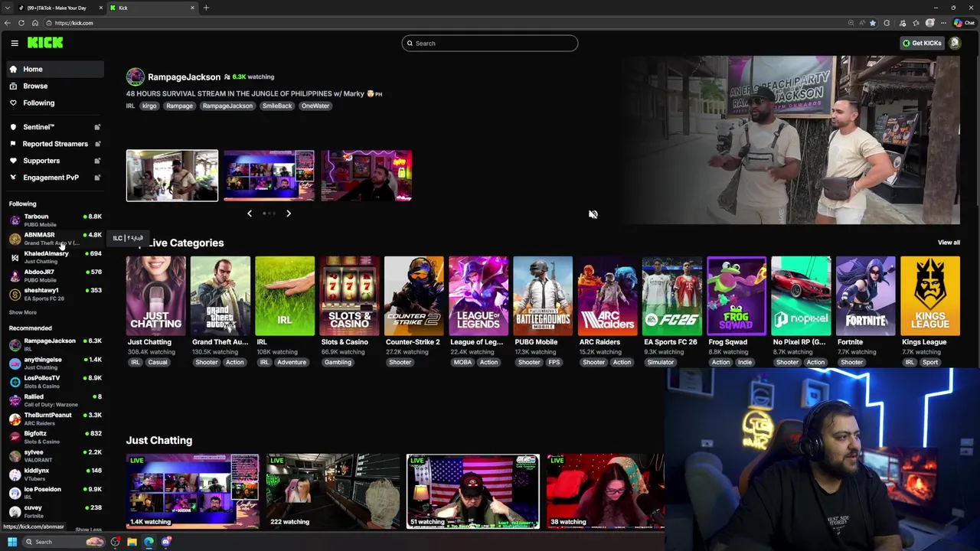This screenshot has width=980, height=551.
Task: Open the Counter-Strike 2 category card
Action: [413, 296]
